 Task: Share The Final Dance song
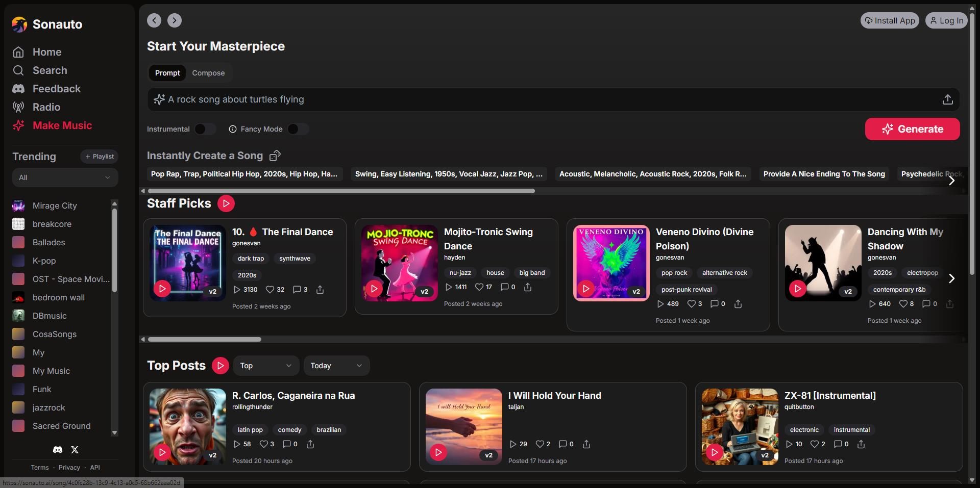click(x=320, y=290)
